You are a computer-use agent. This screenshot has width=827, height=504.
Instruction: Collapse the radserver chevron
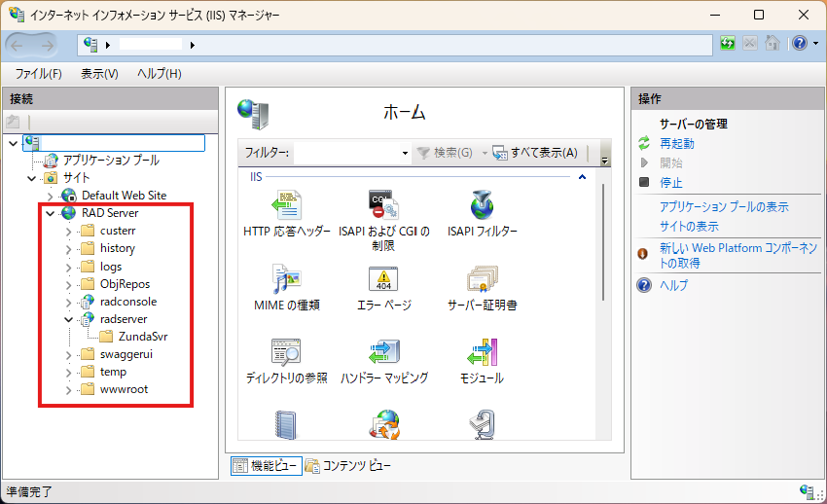68,319
